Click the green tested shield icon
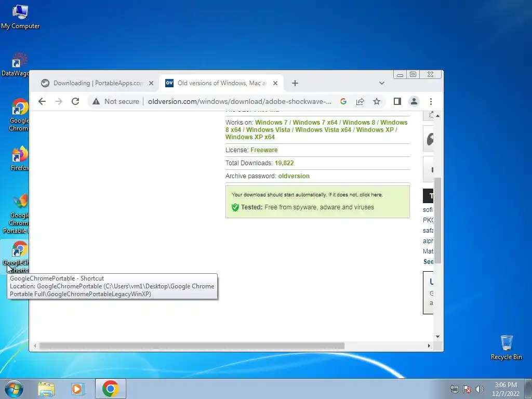The width and height of the screenshot is (532, 399). click(x=235, y=207)
